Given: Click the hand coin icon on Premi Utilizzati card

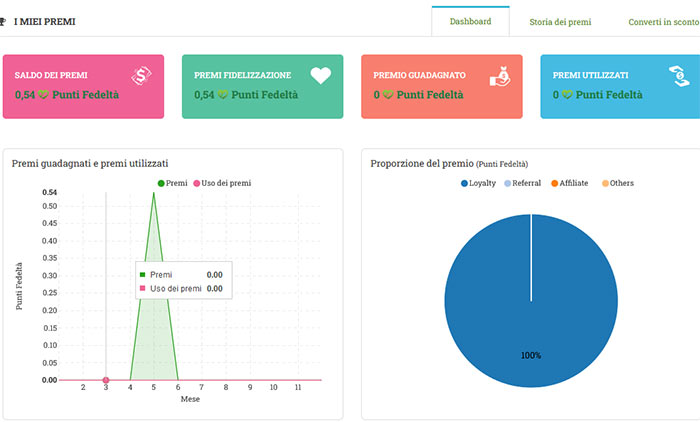Looking at the screenshot, I should point(678,76).
